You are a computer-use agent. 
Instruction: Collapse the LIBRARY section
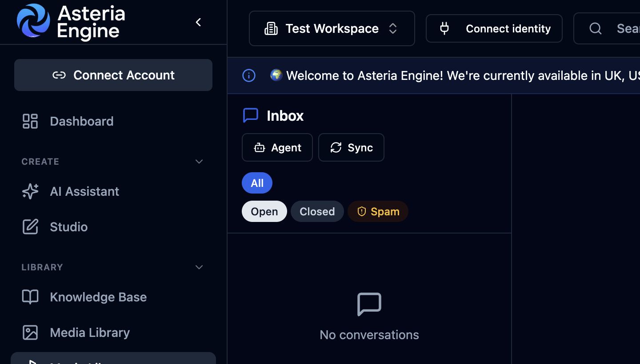click(x=199, y=267)
